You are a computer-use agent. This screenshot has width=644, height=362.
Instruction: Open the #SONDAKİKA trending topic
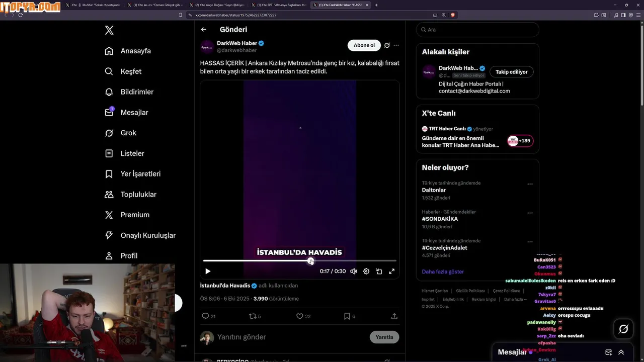(x=440, y=219)
